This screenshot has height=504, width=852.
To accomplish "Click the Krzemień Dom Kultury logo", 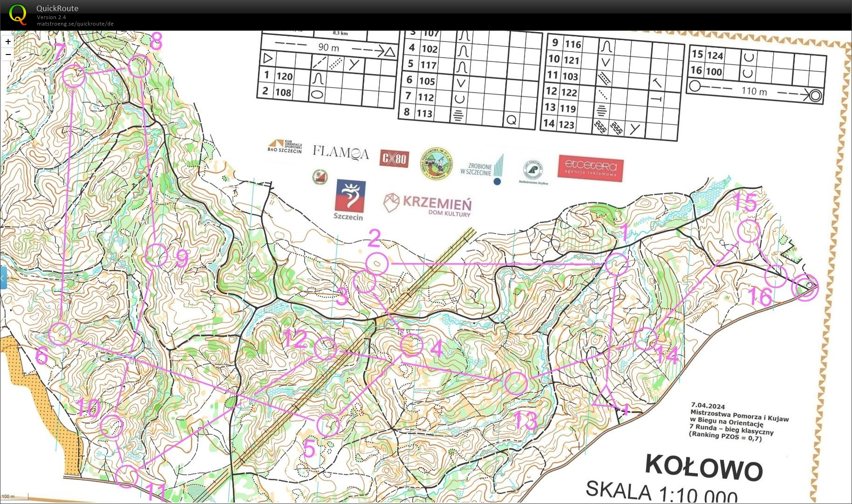I will (427, 204).
